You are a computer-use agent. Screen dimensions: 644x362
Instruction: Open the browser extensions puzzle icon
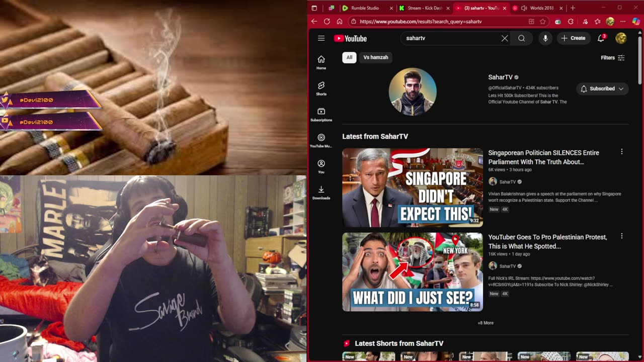571,22
